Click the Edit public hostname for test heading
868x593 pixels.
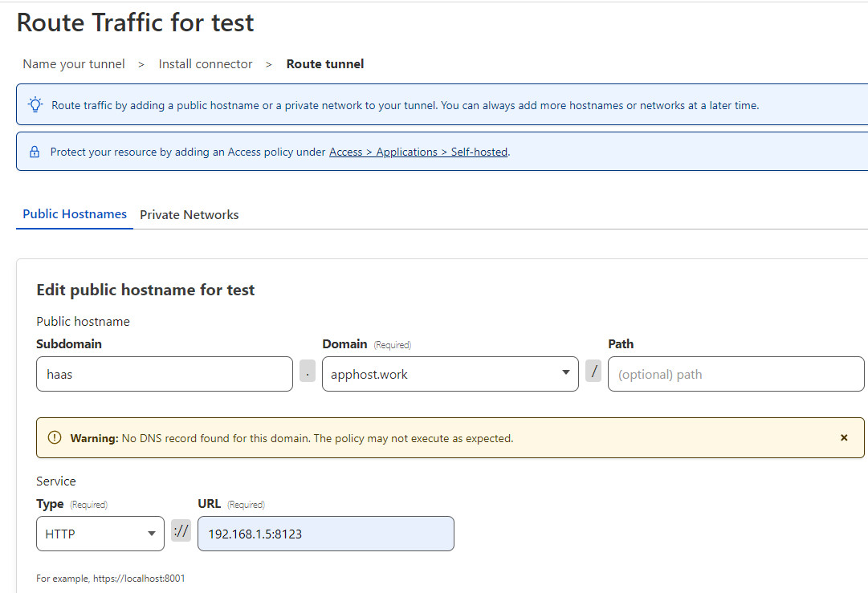145,290
